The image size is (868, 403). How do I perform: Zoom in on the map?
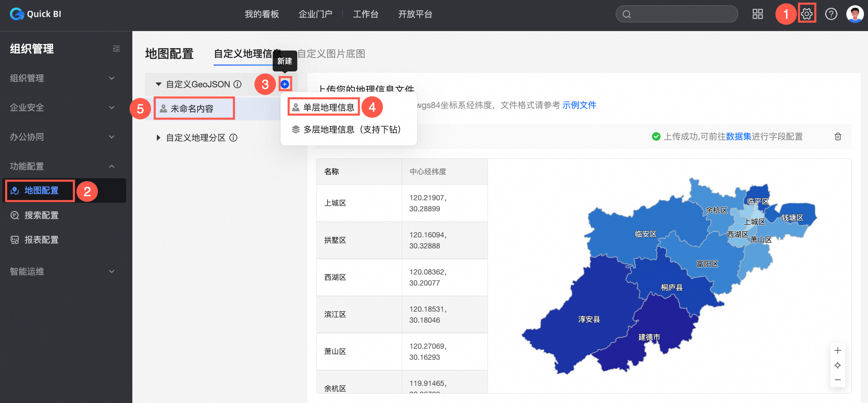pos(837,350)
